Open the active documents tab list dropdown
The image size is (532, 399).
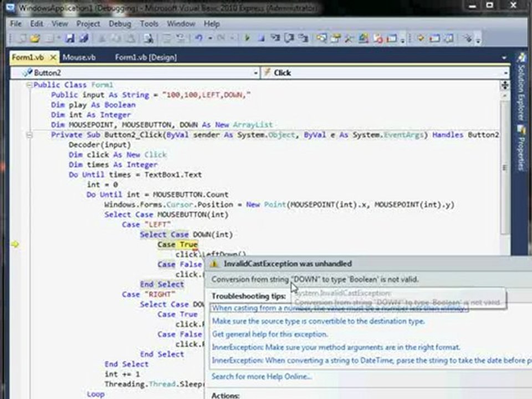coord(504,58)
